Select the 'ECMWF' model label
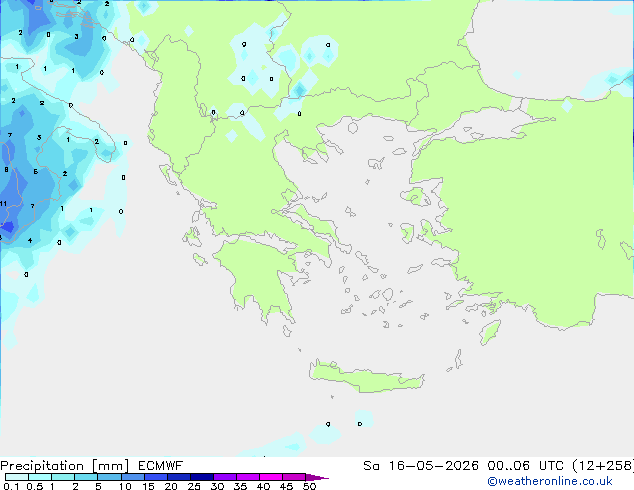 point(161,466)
